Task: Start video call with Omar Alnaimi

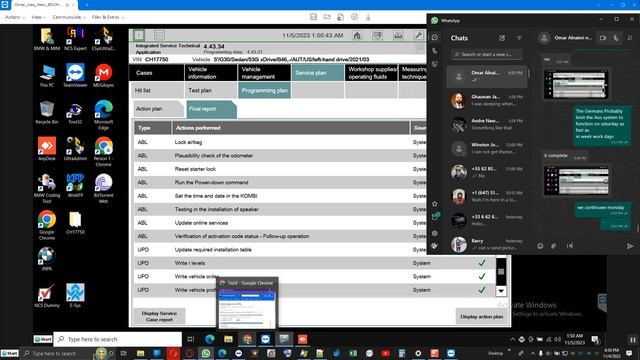Action: click(603, 38)
